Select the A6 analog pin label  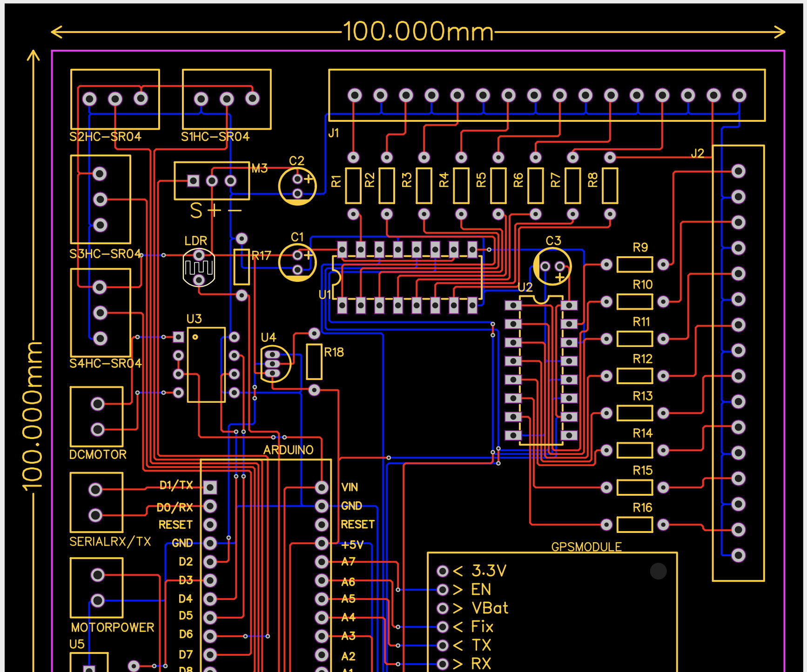click(348, 582)
